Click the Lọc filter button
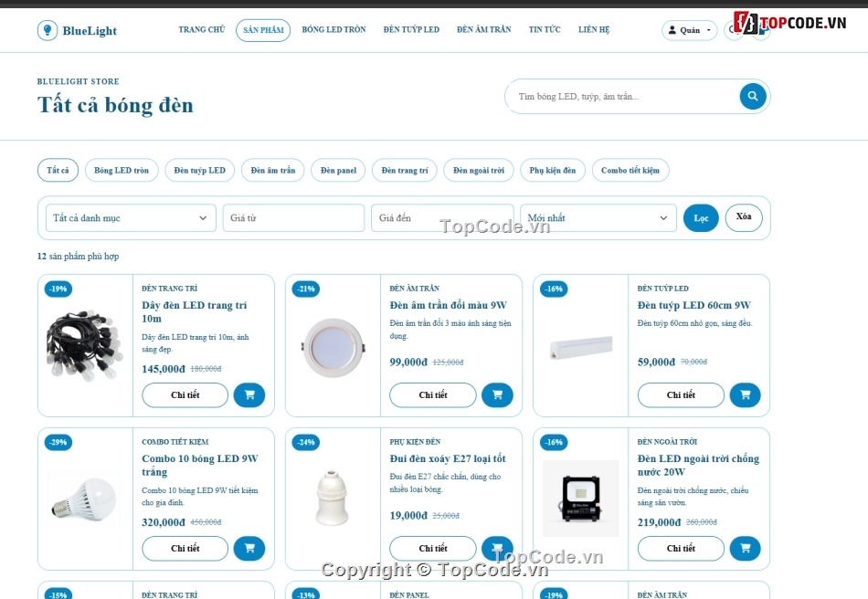This screenshot has height=599, width=868. (701, 218)
